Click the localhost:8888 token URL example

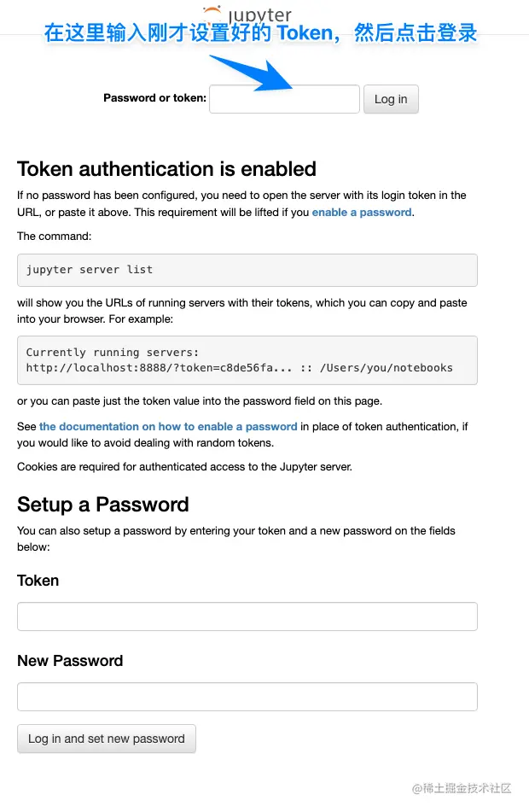[x=239, y=368]
